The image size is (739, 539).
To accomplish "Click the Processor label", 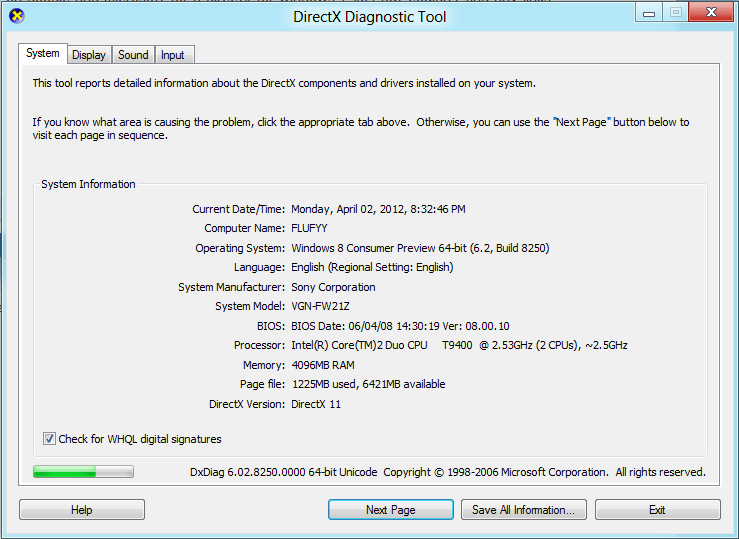I will click(x=259, y=345).
